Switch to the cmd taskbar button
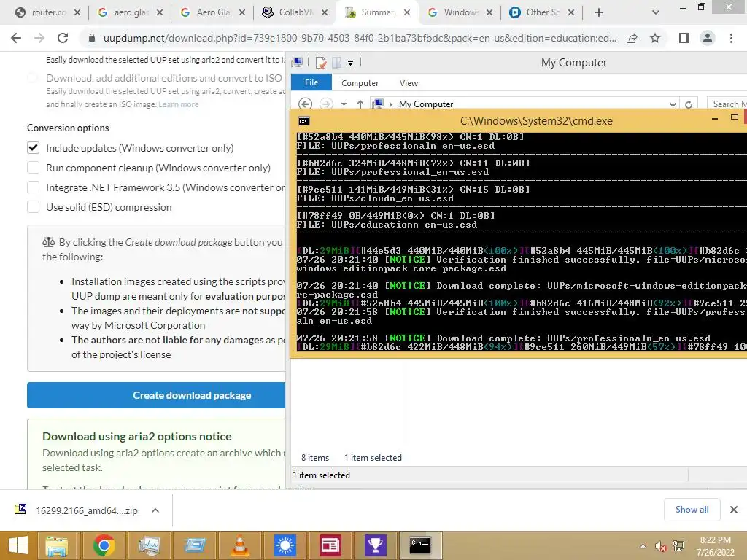The image size is (747, 560). coord(420,545)
